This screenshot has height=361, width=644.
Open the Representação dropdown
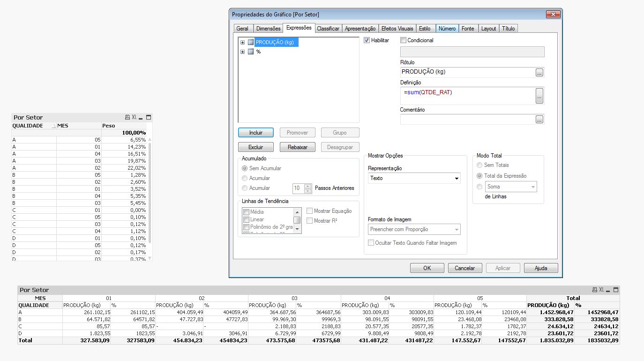pyautogui.click(x=414, y=178)
